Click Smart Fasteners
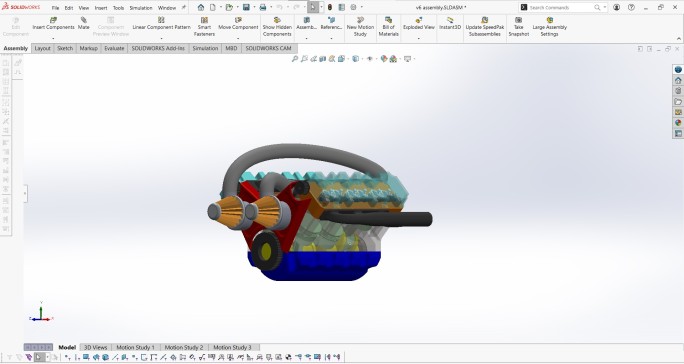Viewport: 684px width, 364px height. point(204,27)
